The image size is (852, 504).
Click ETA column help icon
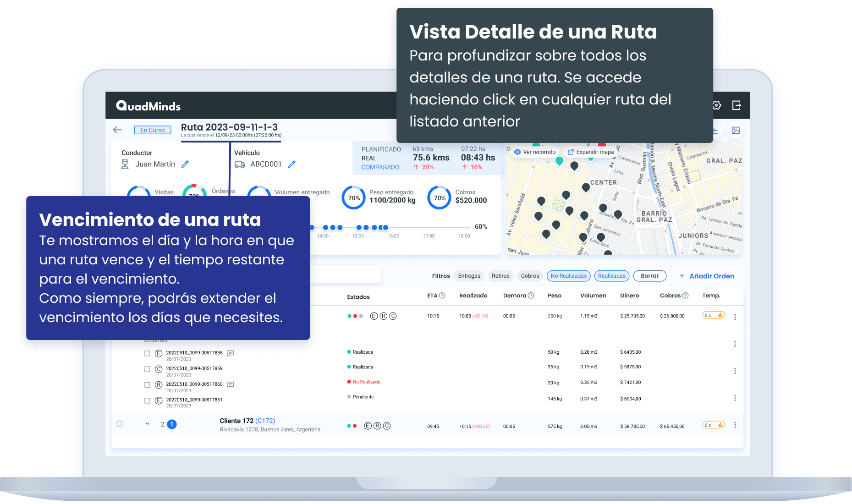click(x=442, y=296)
